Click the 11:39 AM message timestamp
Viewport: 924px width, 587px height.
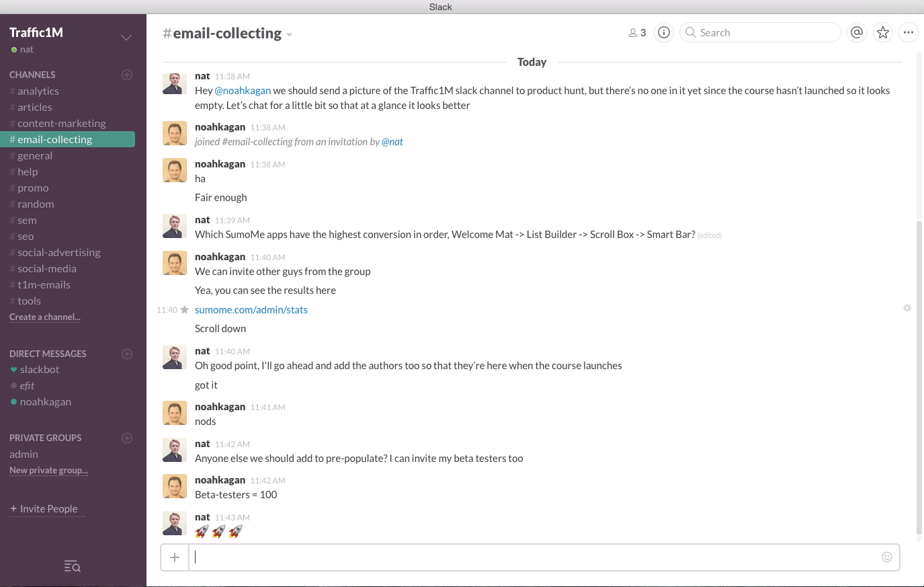click(233, 221)
